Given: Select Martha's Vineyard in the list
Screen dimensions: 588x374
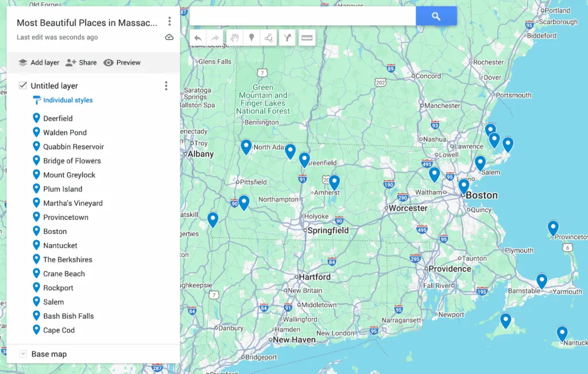Looking at the screenshot, I should [73, 203].
